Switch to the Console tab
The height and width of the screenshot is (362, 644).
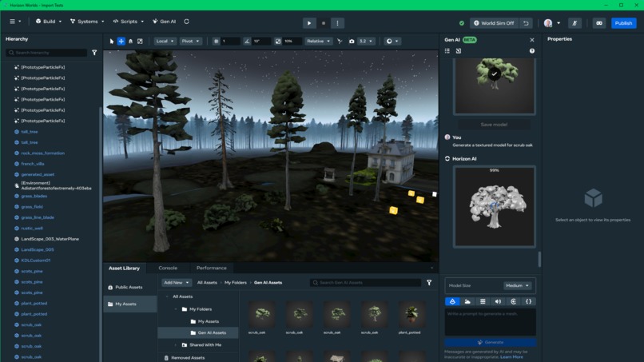(168, 268)
